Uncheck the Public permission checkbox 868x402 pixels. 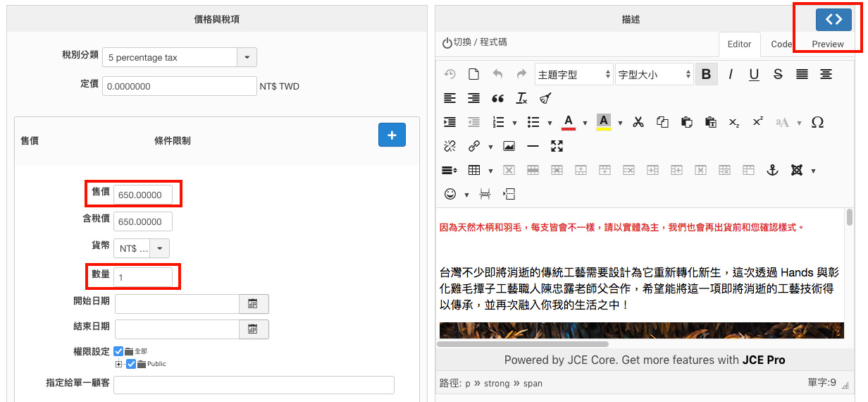coord(130,364)
